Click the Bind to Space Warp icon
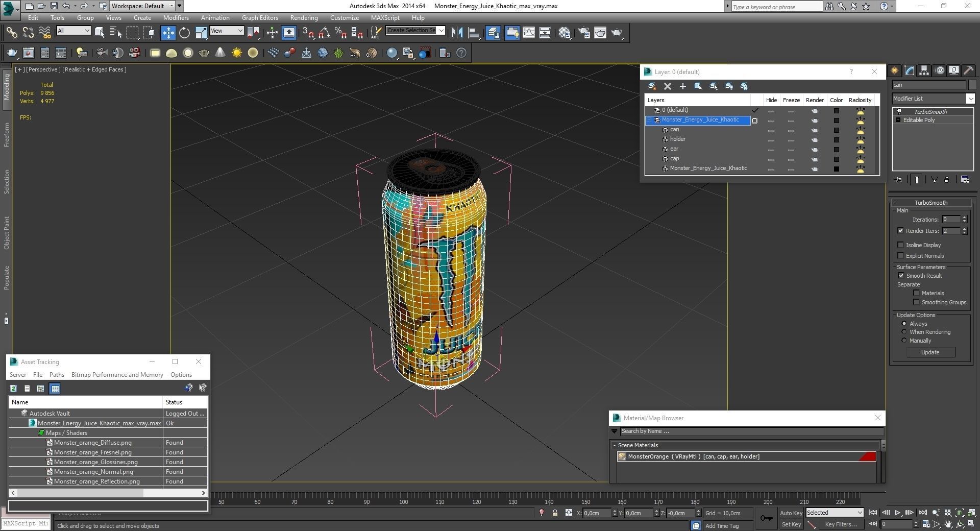This screenshot has width=980, height=531. pyautogui.click(x=45, y=33)
